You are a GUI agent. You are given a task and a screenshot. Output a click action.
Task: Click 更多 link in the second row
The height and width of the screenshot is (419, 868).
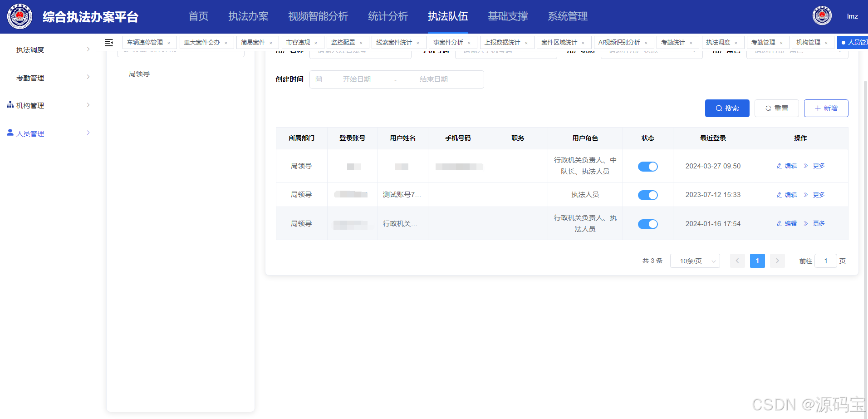click(x=819, y=194)
